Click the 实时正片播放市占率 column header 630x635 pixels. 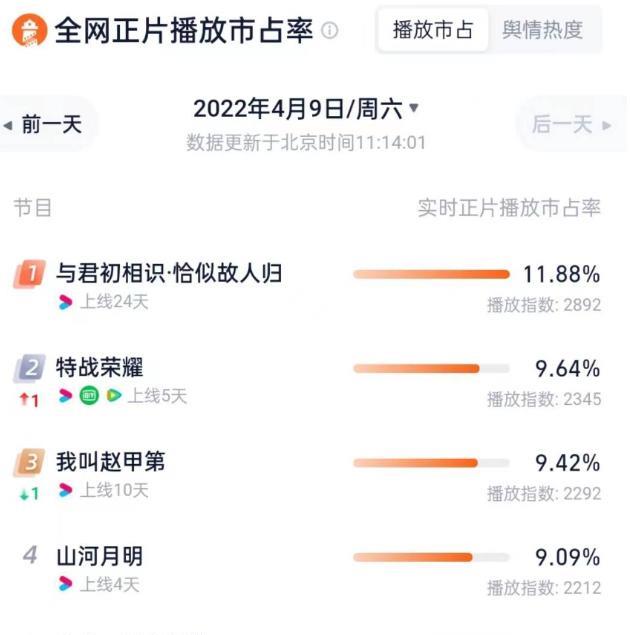click(x=509, y=208)
